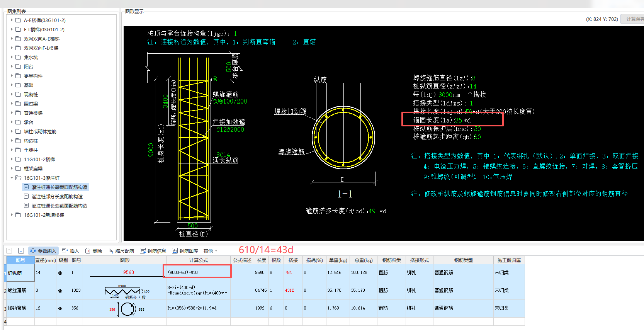Open the 钢筋信息 rebar info tool

tap(153, 251)
